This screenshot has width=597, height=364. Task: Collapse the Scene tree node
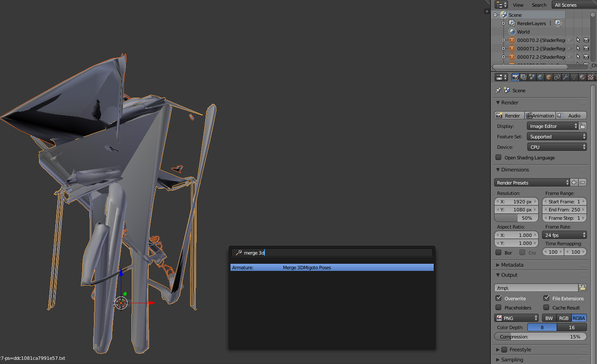(x=495, y=15)
